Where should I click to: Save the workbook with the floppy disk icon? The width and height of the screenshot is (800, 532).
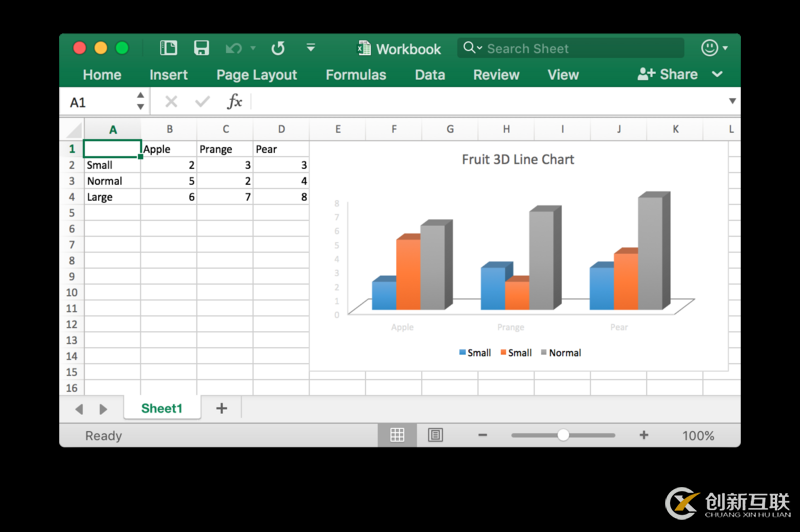pyautogui.click(x=202, y=48)
